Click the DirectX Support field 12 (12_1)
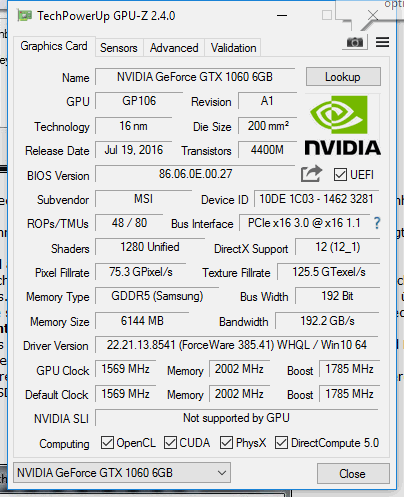The width and height of the screenshot is (404, 497). tap(338, 247)
